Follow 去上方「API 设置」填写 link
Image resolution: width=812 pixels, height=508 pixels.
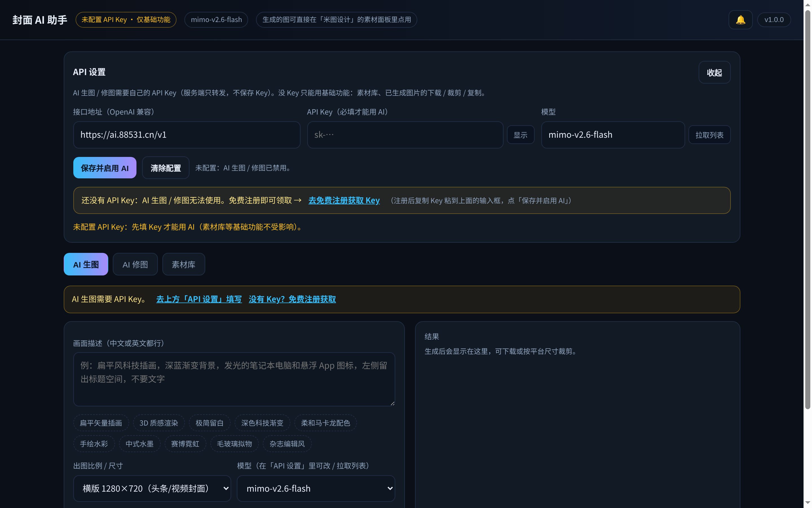tap(199, 299)
